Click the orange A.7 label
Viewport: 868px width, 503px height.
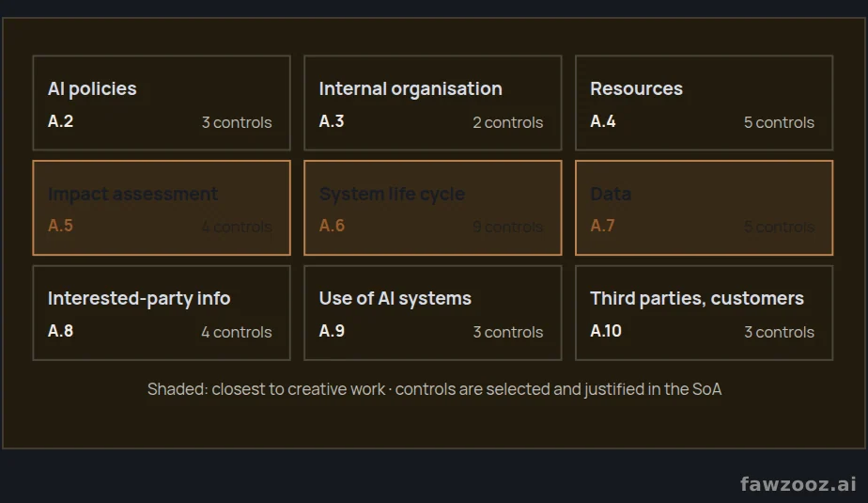602,226
